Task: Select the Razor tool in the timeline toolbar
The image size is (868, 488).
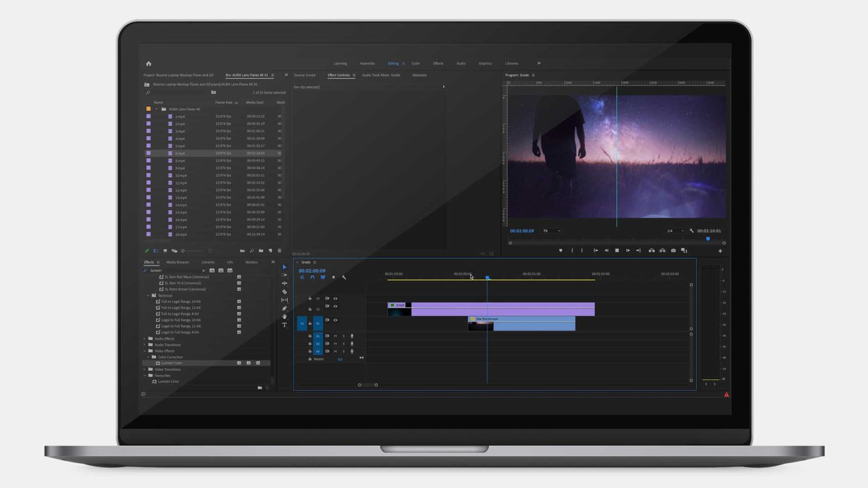Action: pyautogui.click(x=284, y=292)
